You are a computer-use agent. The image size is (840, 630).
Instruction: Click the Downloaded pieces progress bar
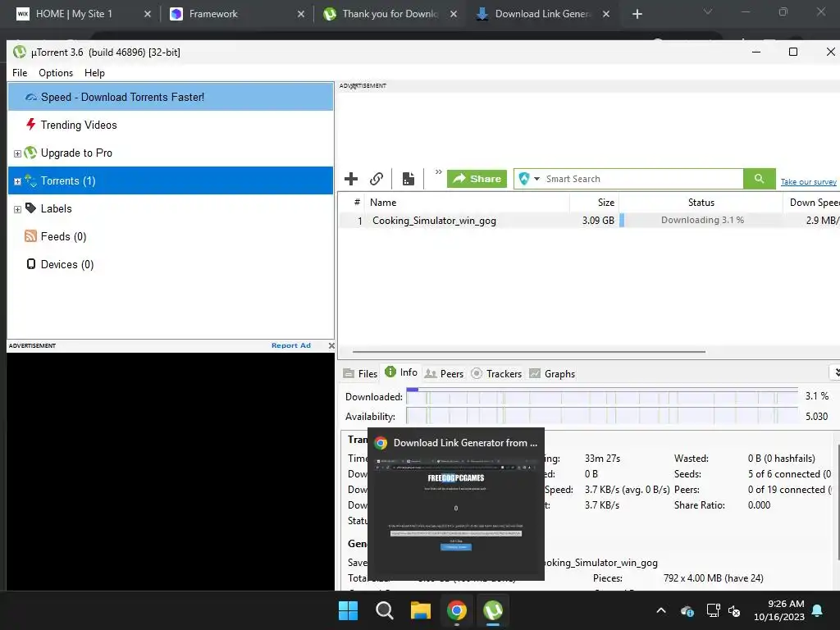pyautogui.click(x=602, y=396)
